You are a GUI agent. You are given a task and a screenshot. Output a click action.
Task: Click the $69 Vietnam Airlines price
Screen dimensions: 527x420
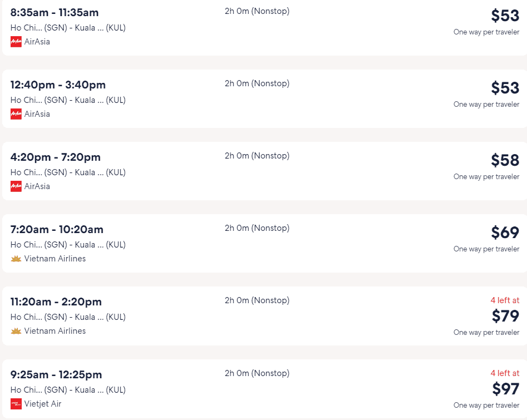[505, 232]
